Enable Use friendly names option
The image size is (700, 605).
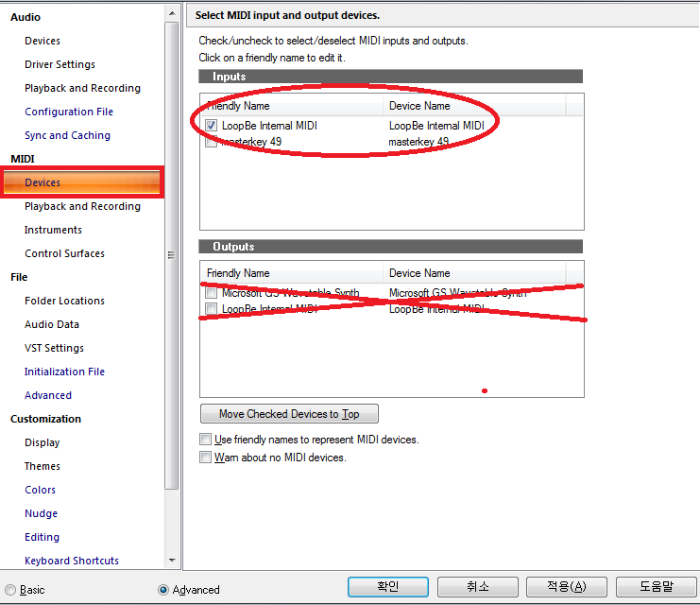[205, 440]
